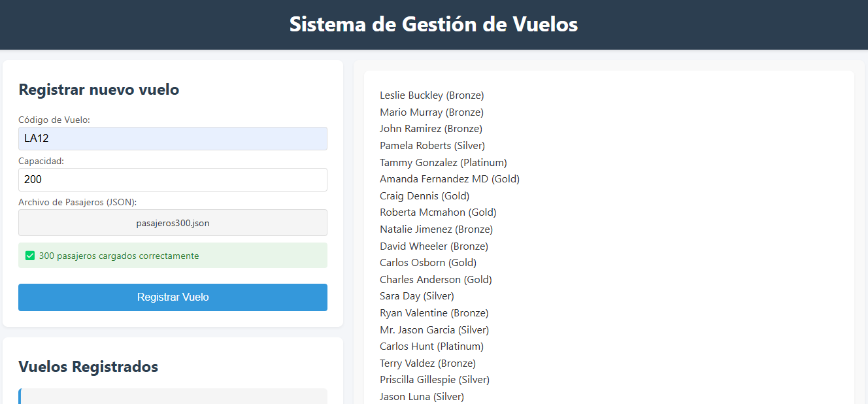Viewport: 868px width, 404px height.
Task: Select passenger Mario Murray (Bronze)
Action: (x=432, y=112)
